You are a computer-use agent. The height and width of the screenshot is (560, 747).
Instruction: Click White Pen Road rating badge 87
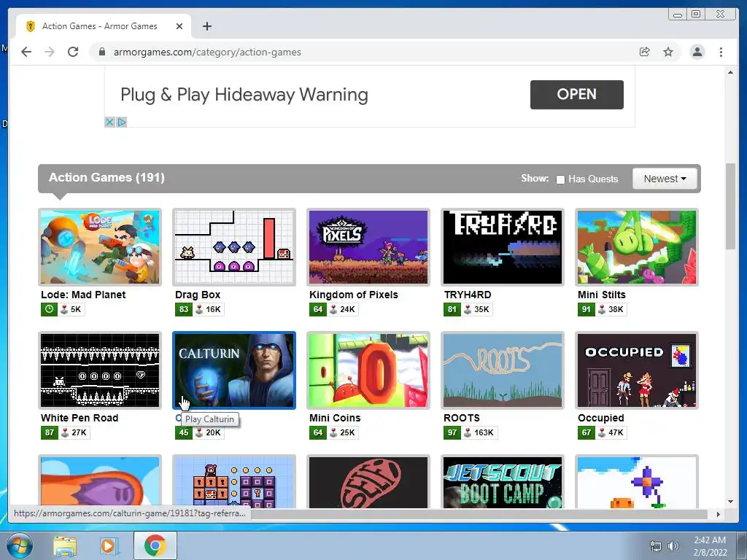(x=49, y=433)
